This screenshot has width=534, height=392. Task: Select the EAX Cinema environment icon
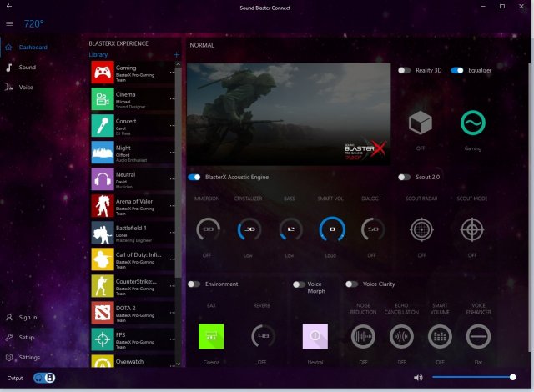[x=211, y=336]
